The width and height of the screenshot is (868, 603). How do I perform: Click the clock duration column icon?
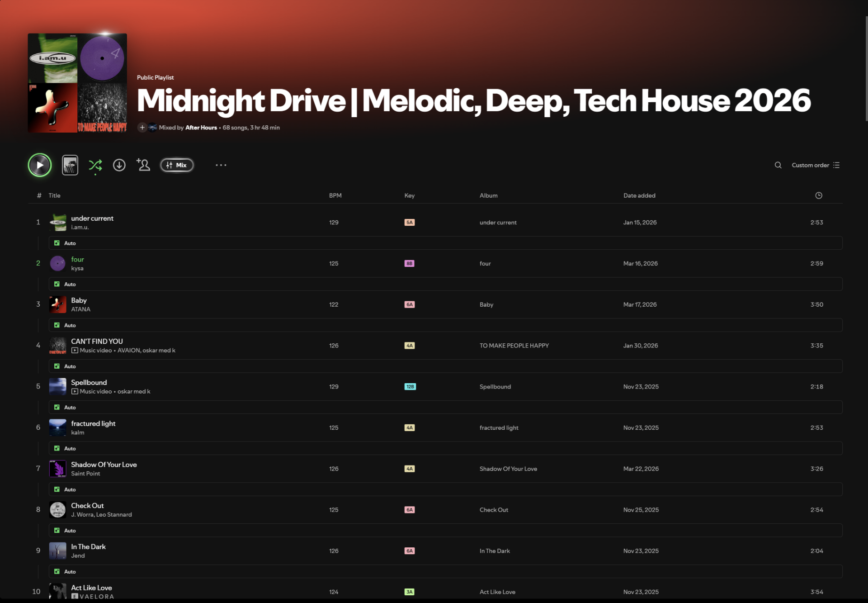coord(818,195)
